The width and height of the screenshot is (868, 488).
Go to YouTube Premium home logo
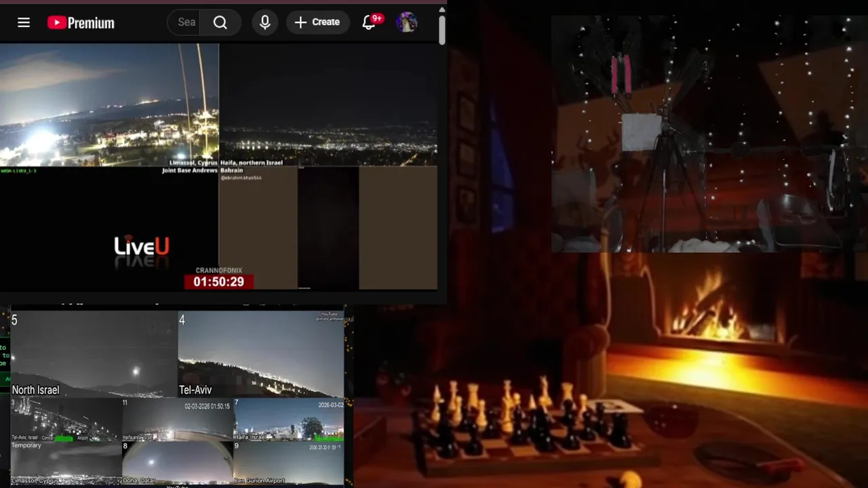point(81,22)
